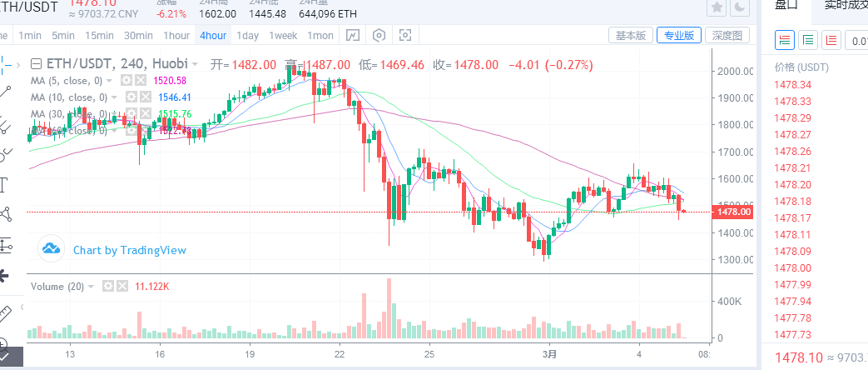Viewport: 868px width, 370px height.
Task: Show both buy and sell orders view
Action: (785, 41)
